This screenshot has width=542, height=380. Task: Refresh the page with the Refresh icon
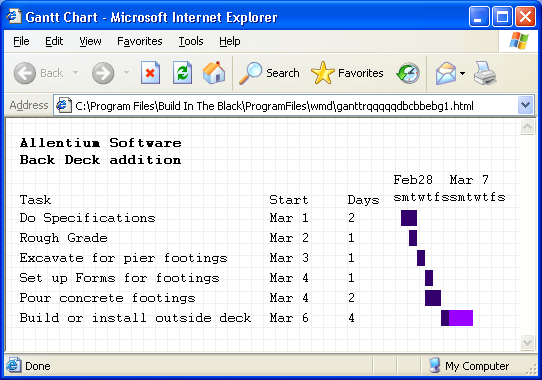point(183,73)
